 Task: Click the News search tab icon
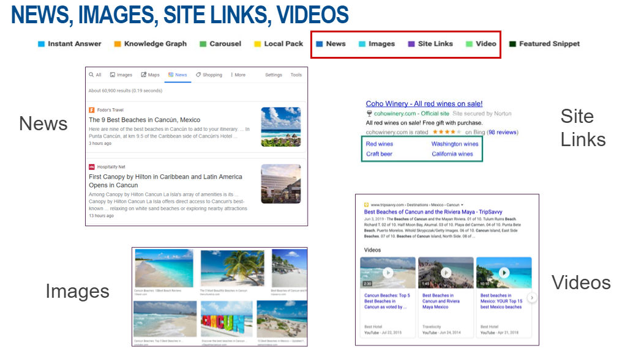point(170,75)
